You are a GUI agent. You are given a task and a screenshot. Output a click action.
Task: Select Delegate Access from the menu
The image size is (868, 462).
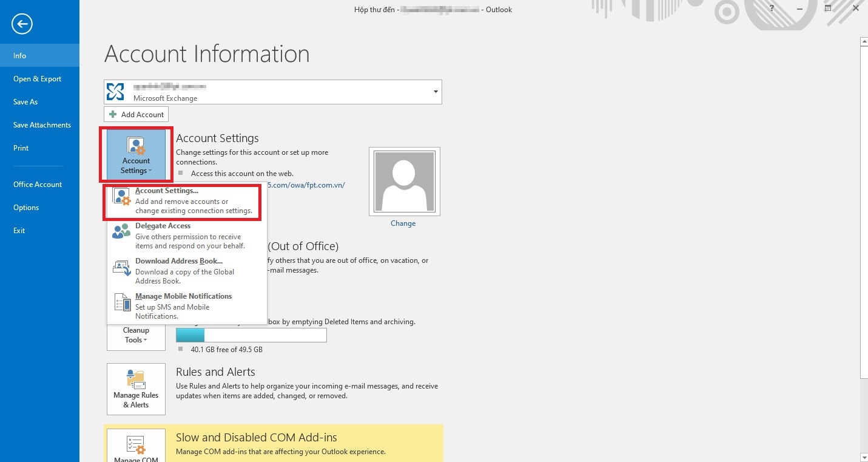[163, 225]
